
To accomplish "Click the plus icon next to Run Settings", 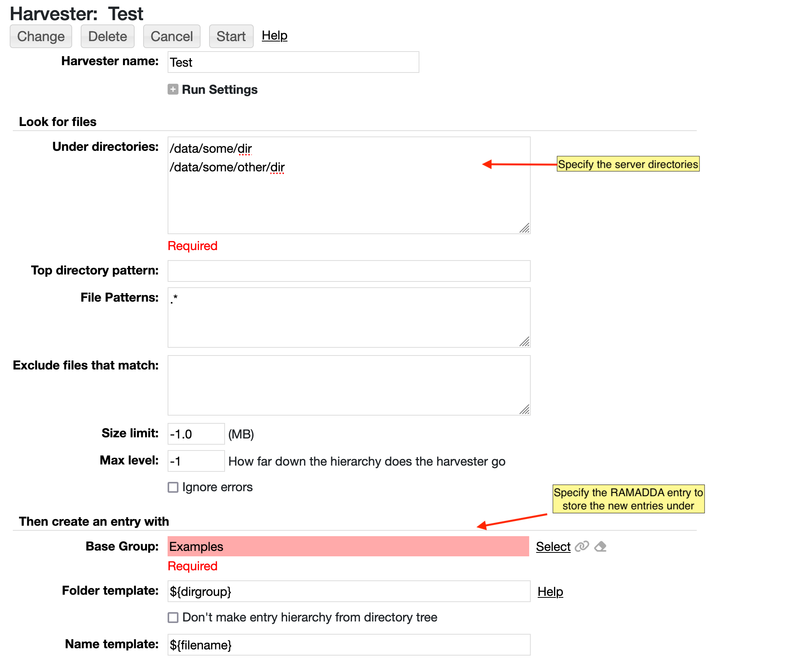I will click(x=173, y=90).
